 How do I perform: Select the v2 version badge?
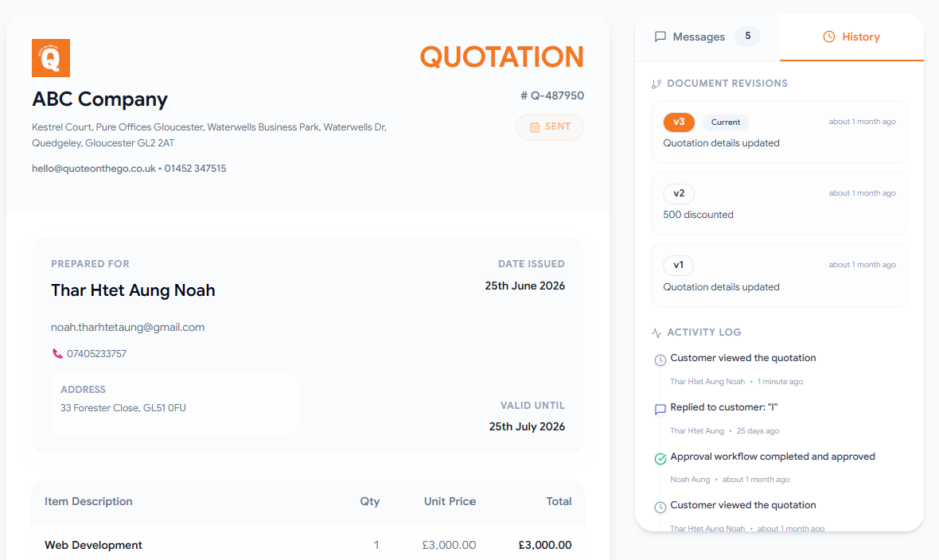tap(679, 193)
